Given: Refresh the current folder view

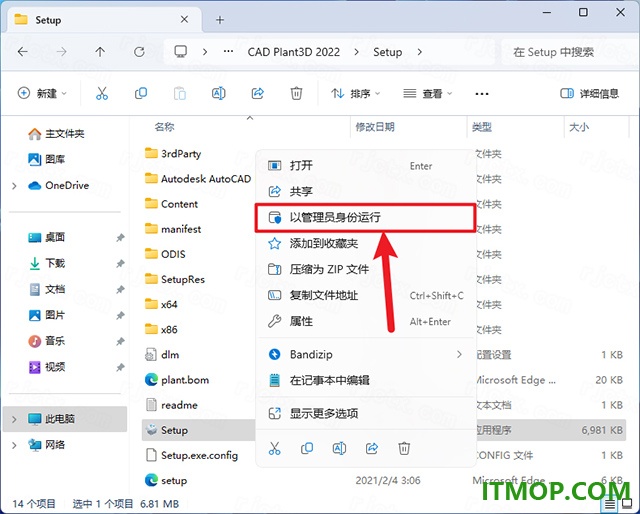Looking at the screenshot, I should pos(139,52).
